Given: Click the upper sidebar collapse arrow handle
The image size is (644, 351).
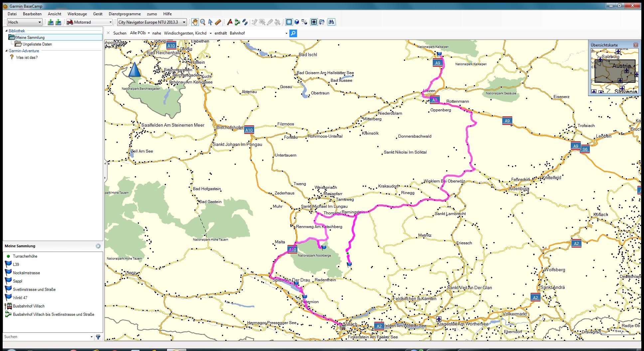Looking at the screenshot, I should (x=105, y=163).
